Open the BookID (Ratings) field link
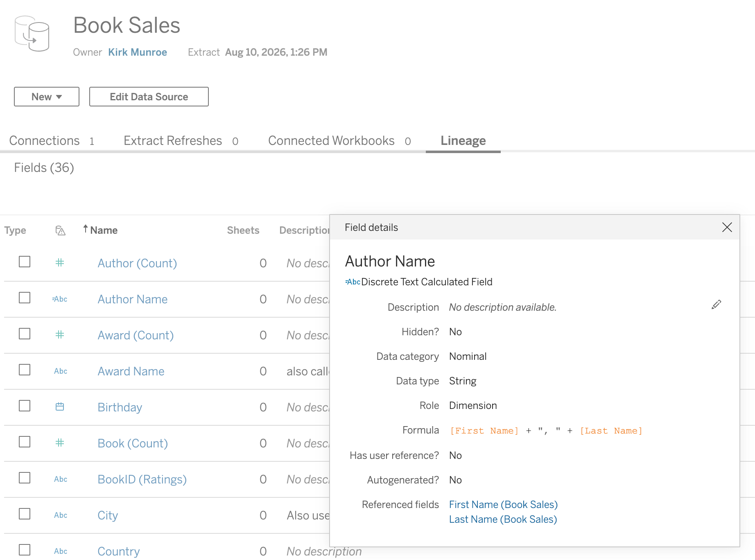This screenshot has width=755, height=560. click(x=142, y=479)
